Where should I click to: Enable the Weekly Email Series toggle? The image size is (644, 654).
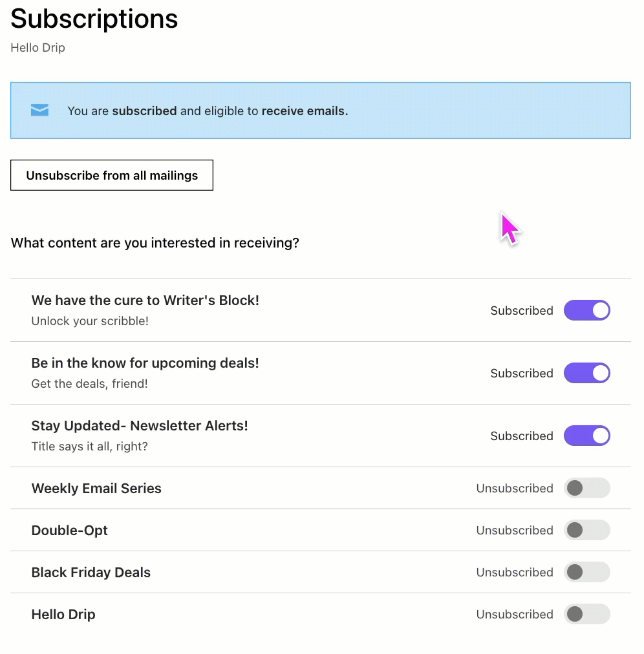586,488
